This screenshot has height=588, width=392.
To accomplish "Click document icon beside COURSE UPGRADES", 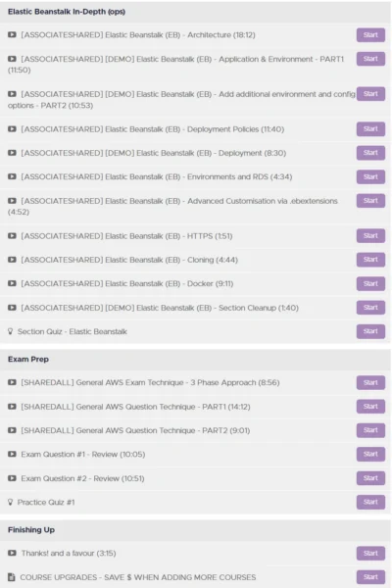I will tap(12, 577).
